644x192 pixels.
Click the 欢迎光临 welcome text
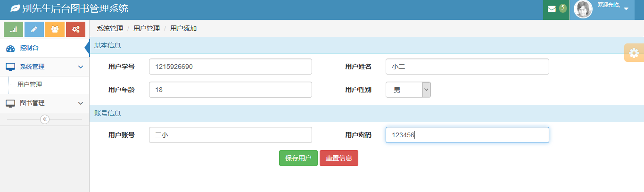click(x=608, y=4)
